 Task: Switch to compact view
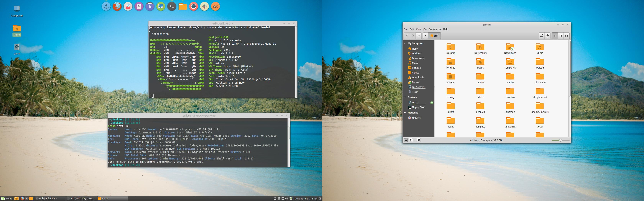click(567, 36)
